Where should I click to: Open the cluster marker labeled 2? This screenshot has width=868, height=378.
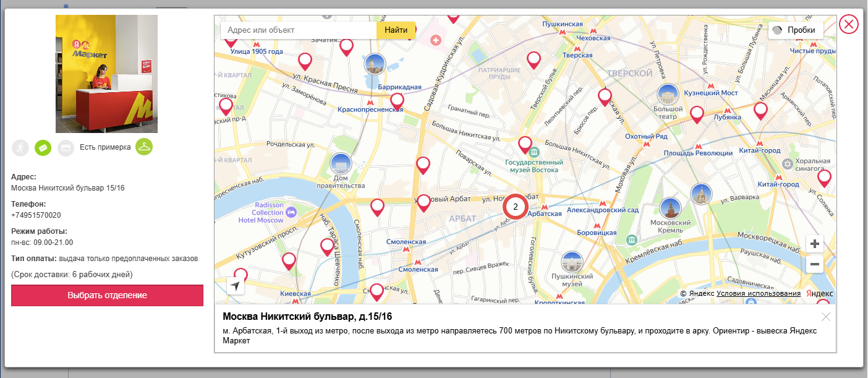pos(515,207)
